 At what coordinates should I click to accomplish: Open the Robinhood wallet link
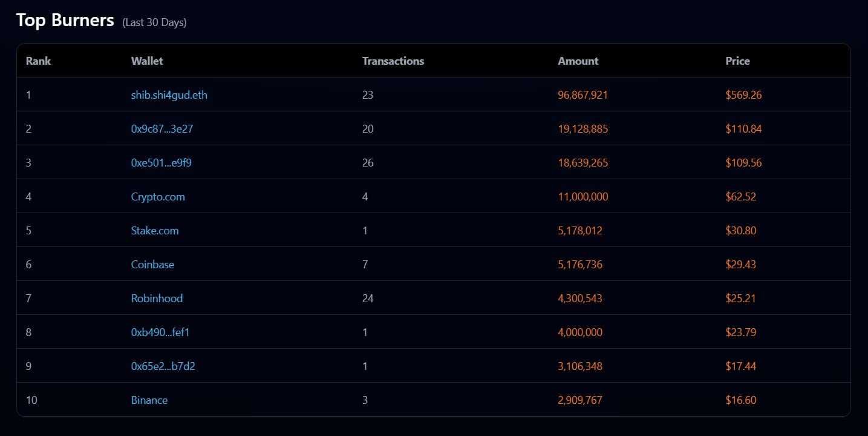coord(157,299)
